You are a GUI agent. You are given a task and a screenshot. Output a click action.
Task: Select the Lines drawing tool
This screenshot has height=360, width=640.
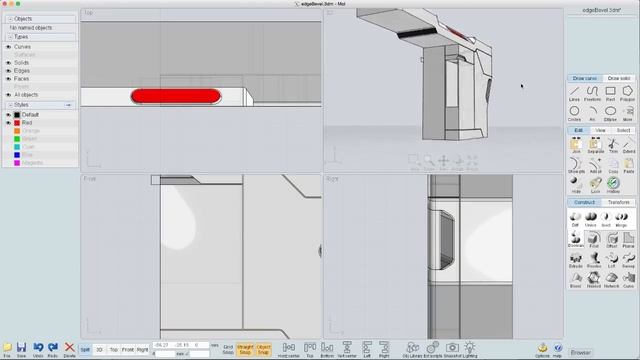574,94
